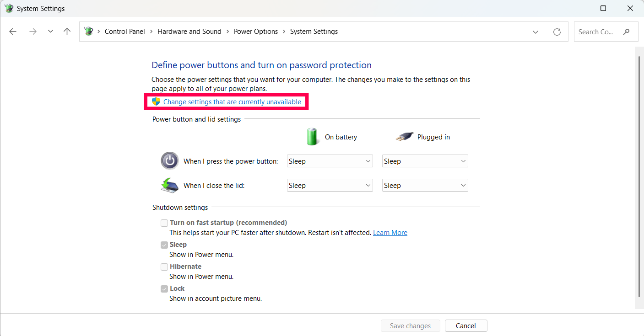Select the System Settings breadcrumb
Image resolution: width=644 pixels, height=336 pixels.
314,32
